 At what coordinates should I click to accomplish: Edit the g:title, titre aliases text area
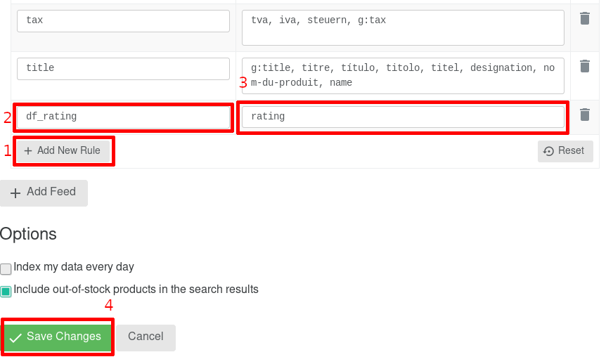tap(403, 76)
